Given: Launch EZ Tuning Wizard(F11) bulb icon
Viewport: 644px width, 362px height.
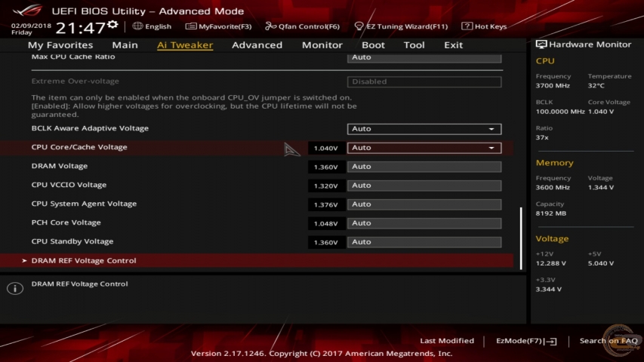Looking at the screenshot, I should [359, 26].
